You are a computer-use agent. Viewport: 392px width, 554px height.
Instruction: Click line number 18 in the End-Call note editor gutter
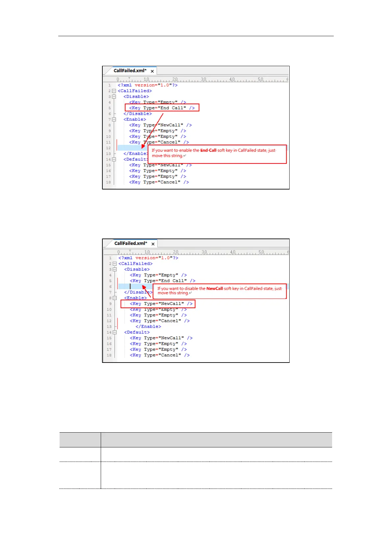(x=108, y=182)
